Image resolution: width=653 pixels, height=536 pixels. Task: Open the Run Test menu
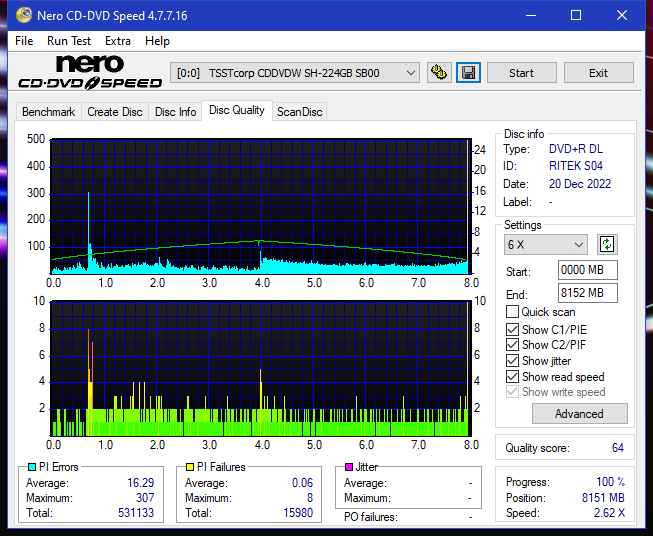(69, 41)
